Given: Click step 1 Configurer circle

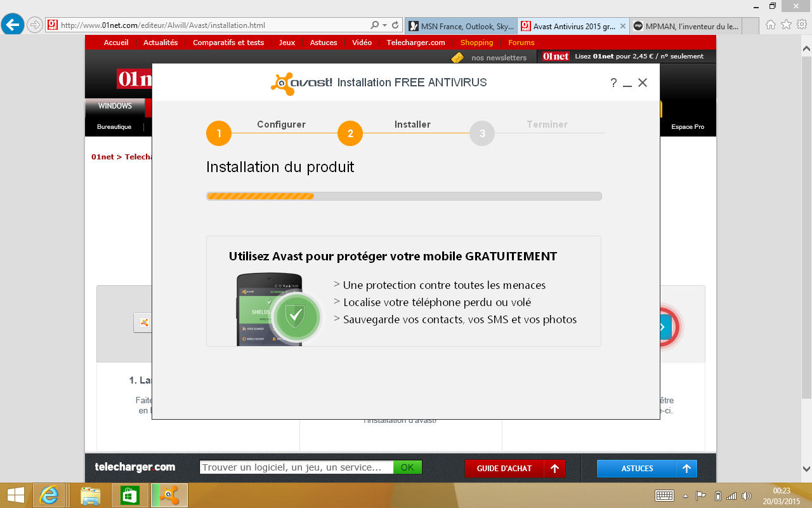Looking at the screenshot, I should (x=219, y=133).
